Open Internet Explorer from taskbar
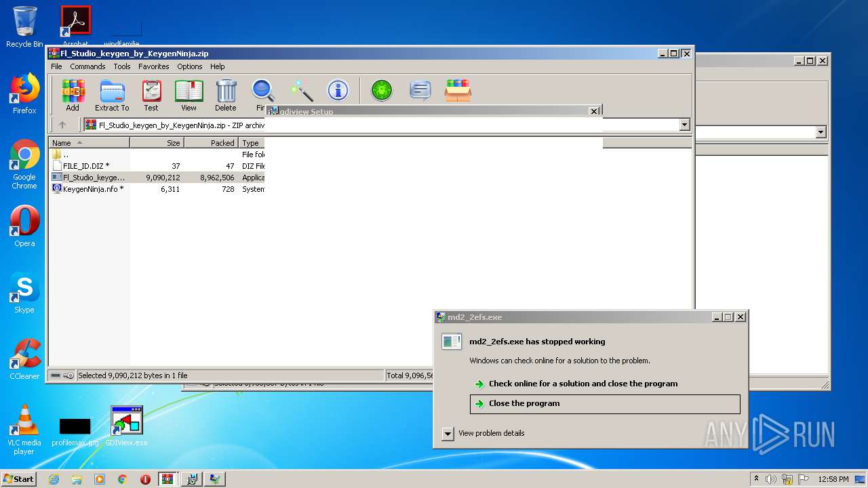 coord(54,479)
